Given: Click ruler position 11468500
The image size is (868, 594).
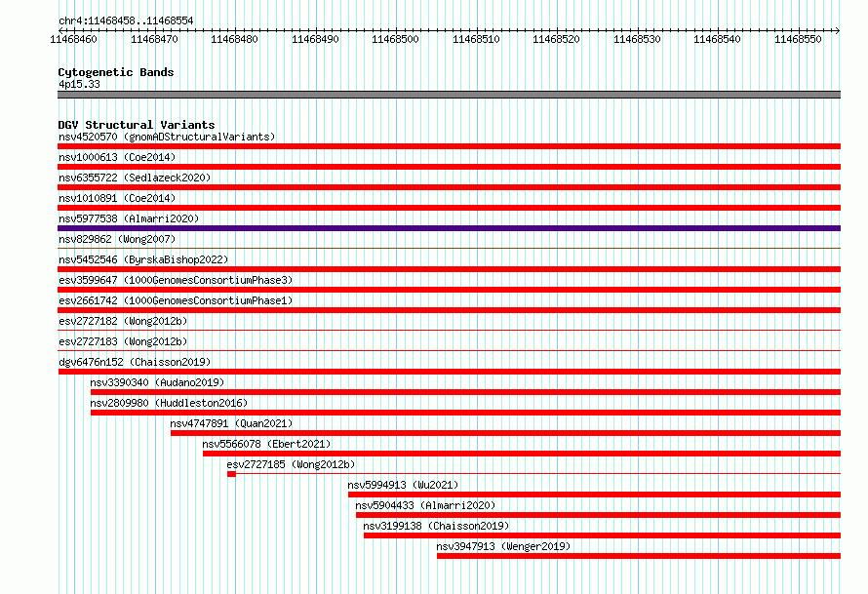Looking at the screenshot, I should pyautogui.click(x=395, y=39).
